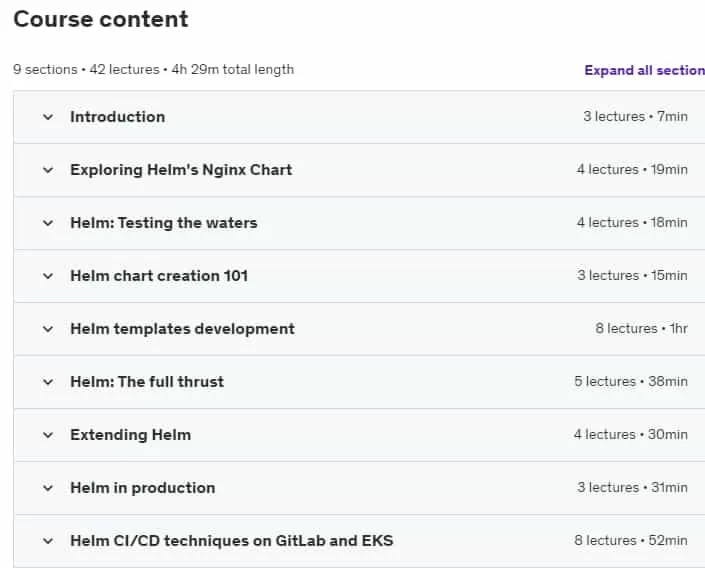Click Expand all sections link
The image size is (705, 568).
[x=644, y=70]
